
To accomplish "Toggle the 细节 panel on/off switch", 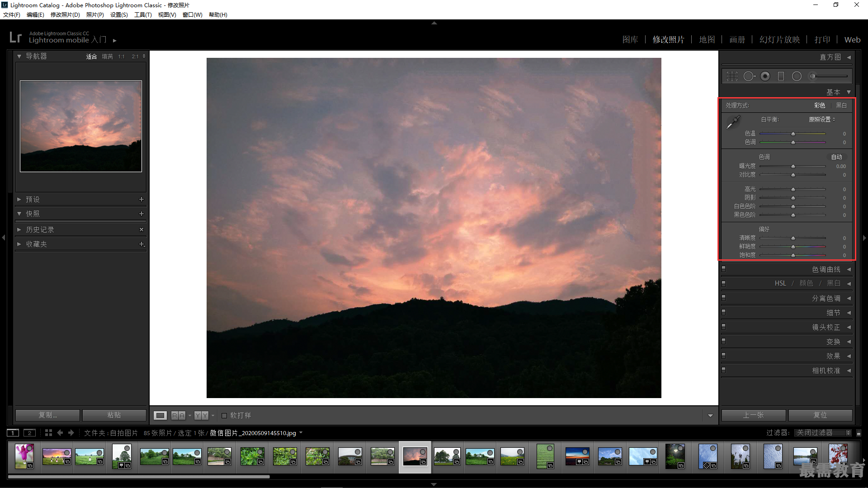I will (724, 313).
